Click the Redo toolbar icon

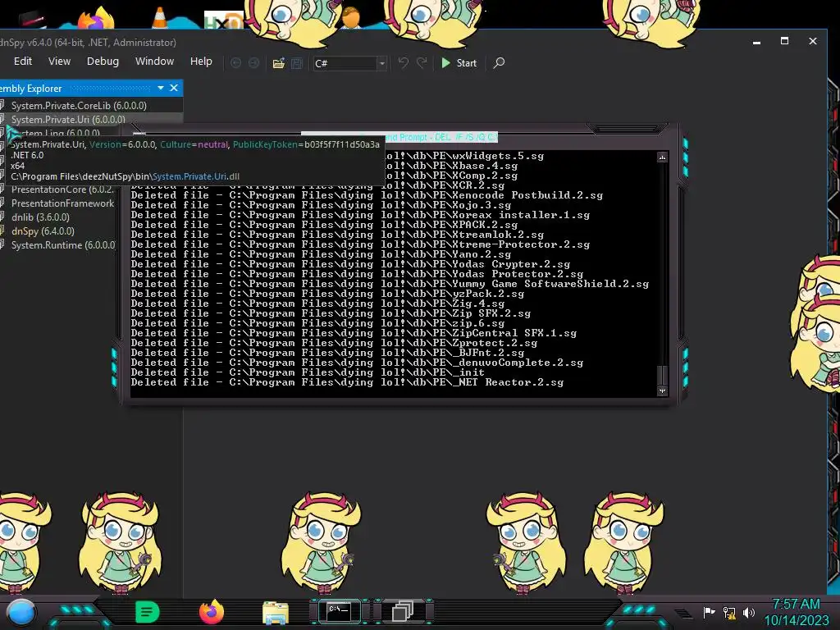[422, 63]
